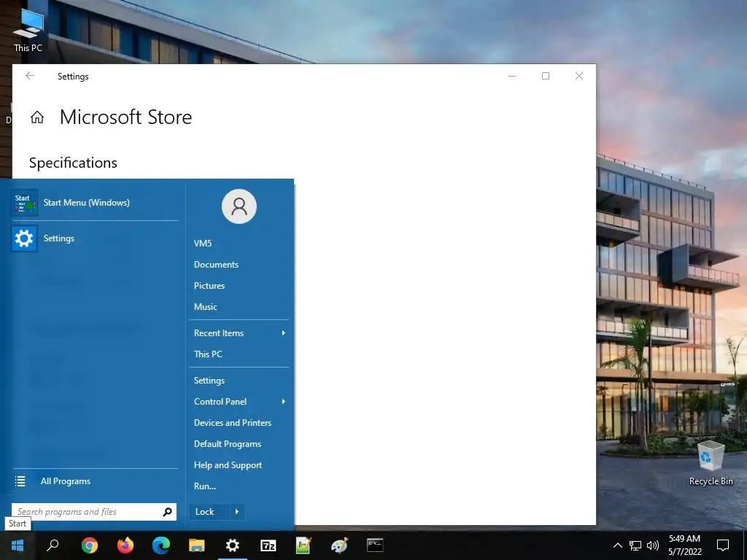
Task: Open Pictures from start menu
Action: pos(209,286)
